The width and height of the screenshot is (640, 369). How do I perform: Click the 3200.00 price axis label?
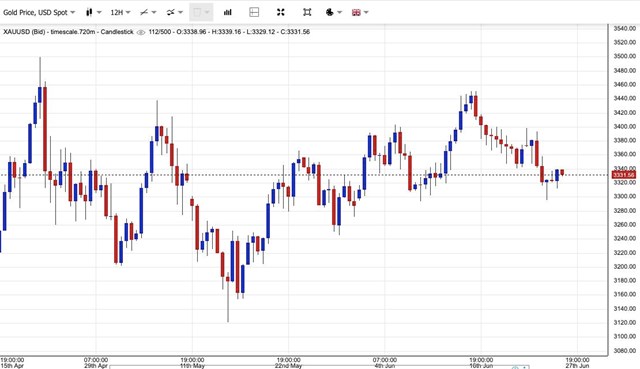624,267
